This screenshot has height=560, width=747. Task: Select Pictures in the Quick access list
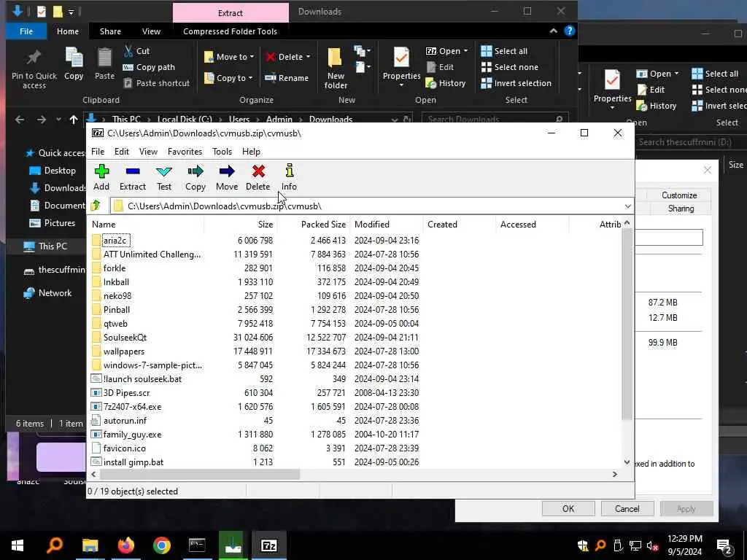(59, 223)
